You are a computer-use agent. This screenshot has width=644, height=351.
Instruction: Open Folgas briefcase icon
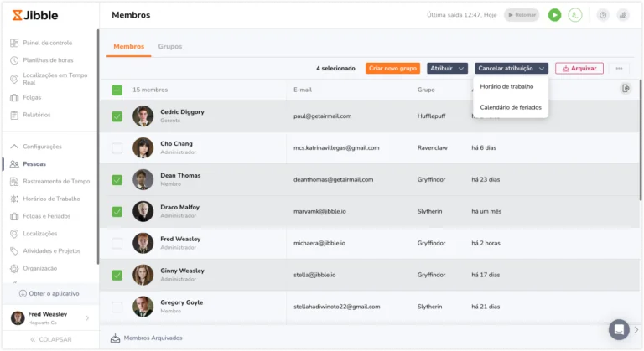(14, 97)
